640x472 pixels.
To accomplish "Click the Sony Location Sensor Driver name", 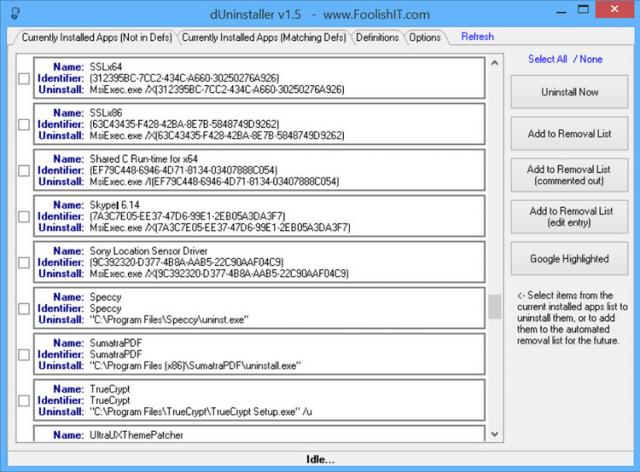I will pos(149,251).
